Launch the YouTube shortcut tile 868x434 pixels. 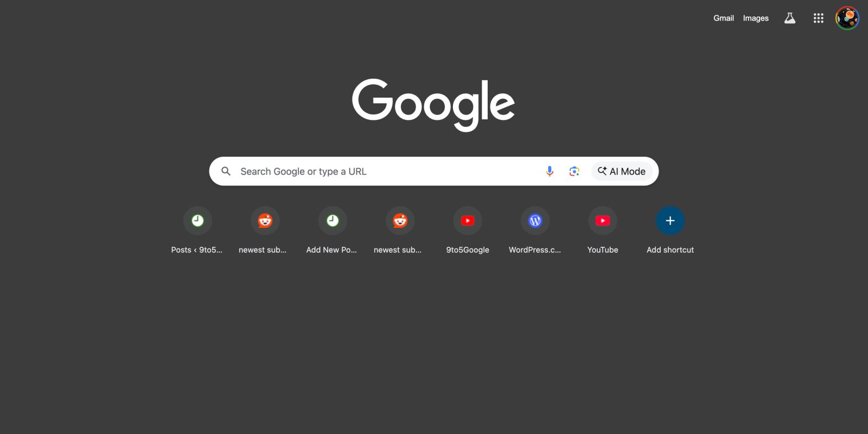(603, 231)
